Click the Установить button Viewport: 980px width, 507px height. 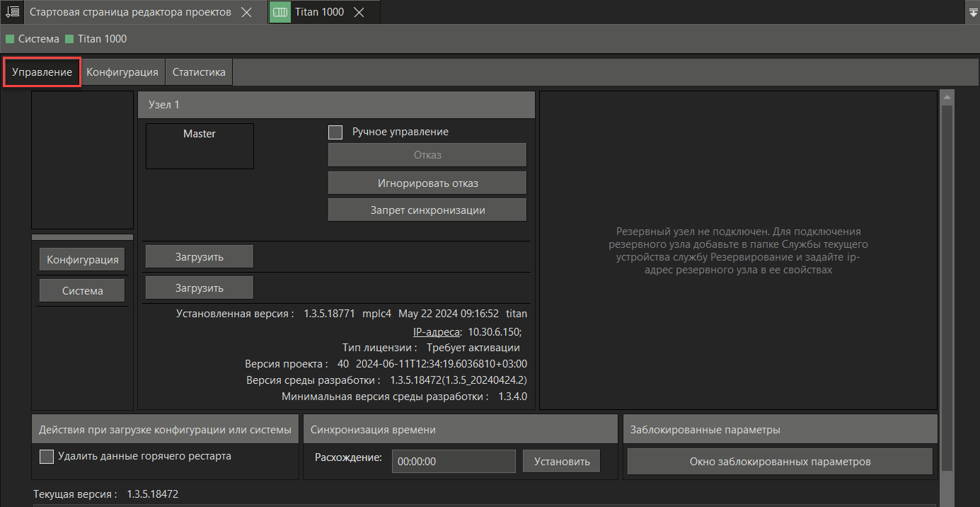[x=562, y=461]
